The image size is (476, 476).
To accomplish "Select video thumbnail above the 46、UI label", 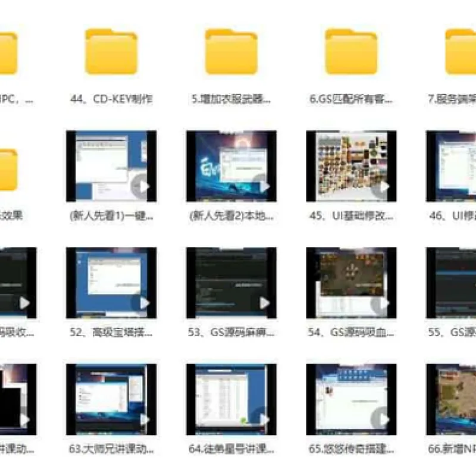I will [x=451, y=166].
